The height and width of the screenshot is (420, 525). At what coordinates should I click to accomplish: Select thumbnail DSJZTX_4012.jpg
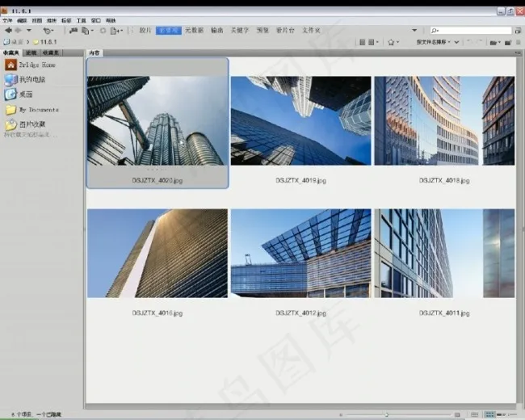point(300,254)
